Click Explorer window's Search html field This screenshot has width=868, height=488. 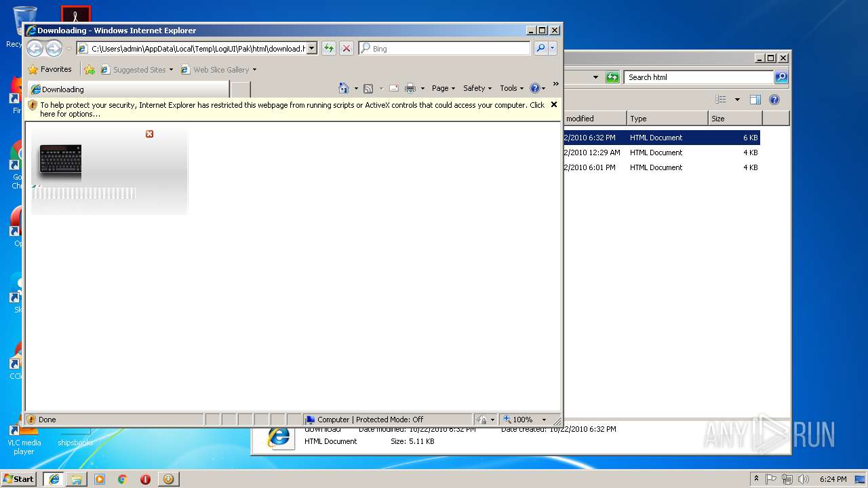click(698, 77)
